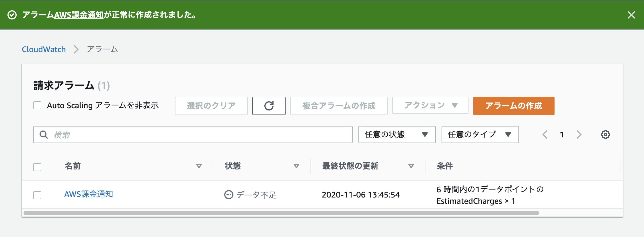Toggle Auto Scaling アラームを非表示 checkbox

(x=37, y=105)
